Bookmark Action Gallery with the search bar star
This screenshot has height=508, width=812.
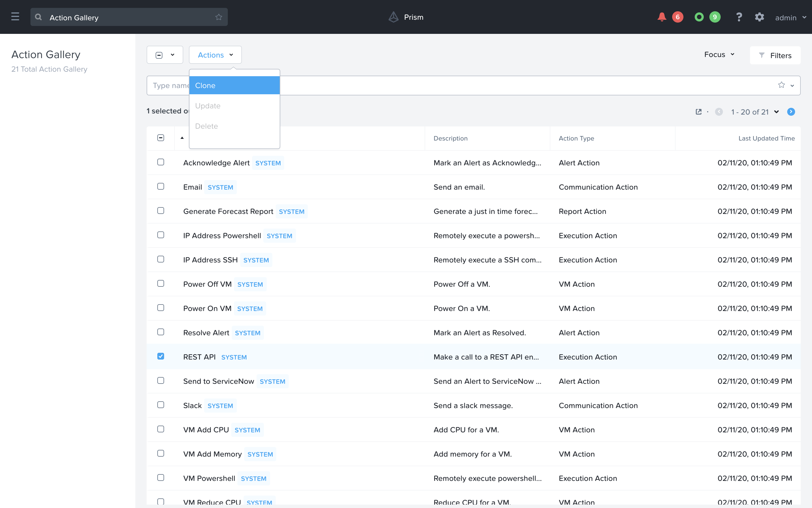(219, 17)
